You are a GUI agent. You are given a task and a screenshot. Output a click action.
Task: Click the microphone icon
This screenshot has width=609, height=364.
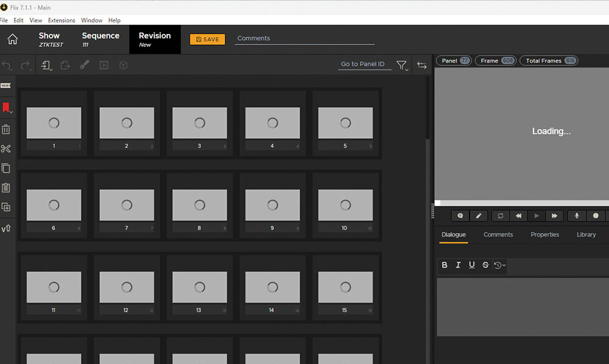pyautogui.click(x=577, y=215)
